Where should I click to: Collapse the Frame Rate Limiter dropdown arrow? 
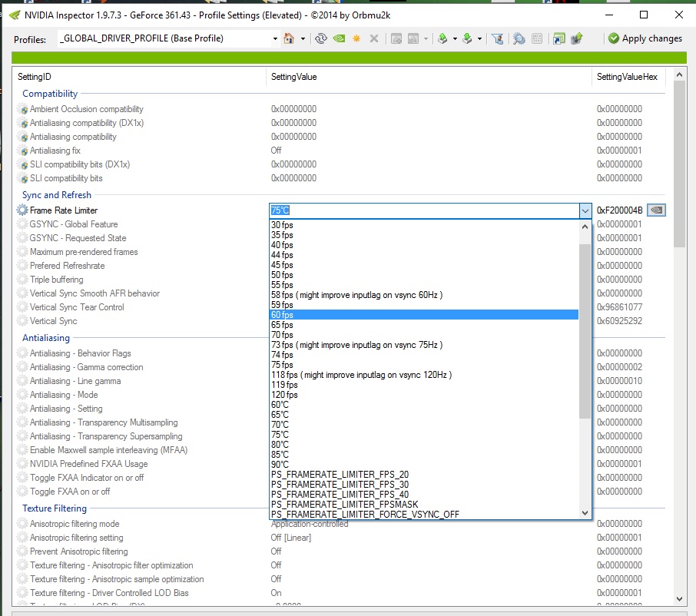click(x=584, y=210)
